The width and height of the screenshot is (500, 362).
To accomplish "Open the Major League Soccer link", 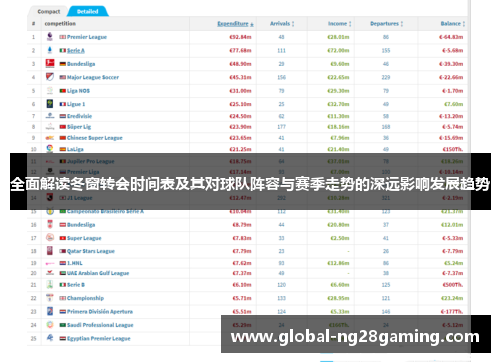I will (93, 77).
